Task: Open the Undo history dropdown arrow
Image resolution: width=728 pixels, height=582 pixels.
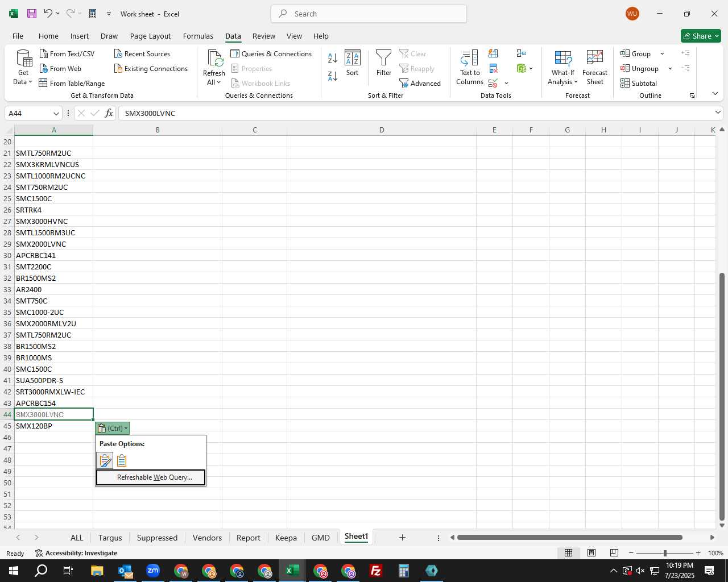Action: tap(57, 14)
